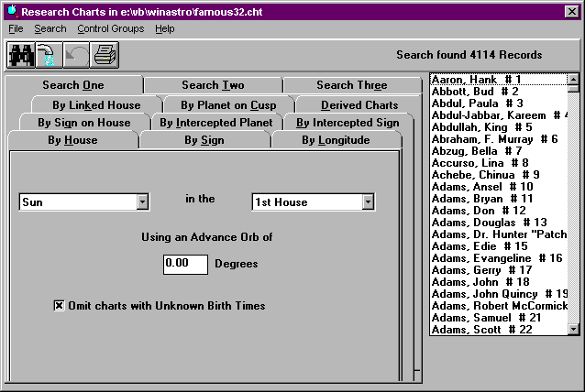585x392 pixels.
Task: Click the binoculars search icon
Action: [x=20, y=55]
